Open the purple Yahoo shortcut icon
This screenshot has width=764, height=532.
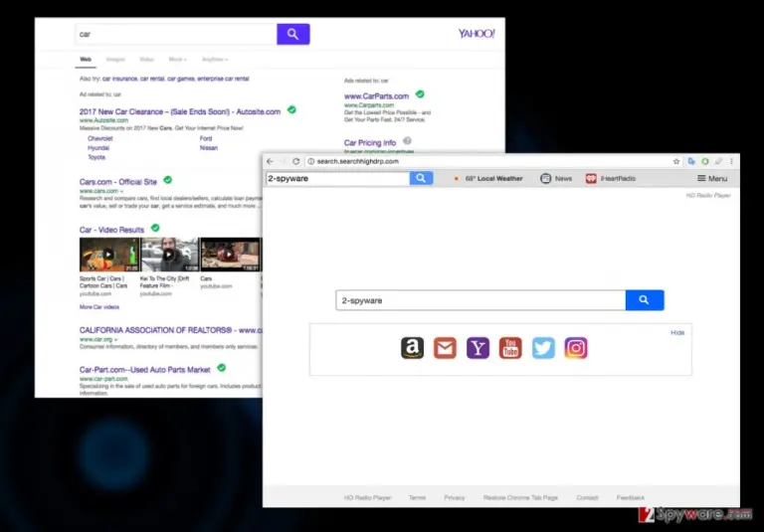tap(477, 348)
